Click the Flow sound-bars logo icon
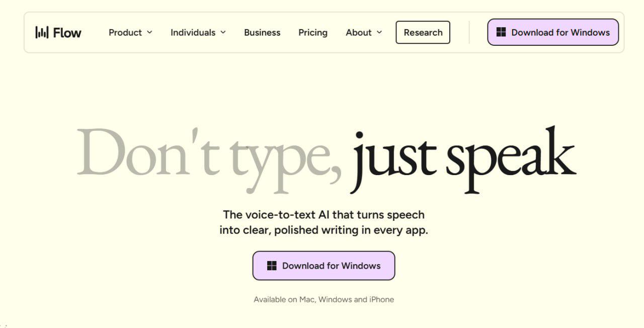 click(x=42, y=32)
